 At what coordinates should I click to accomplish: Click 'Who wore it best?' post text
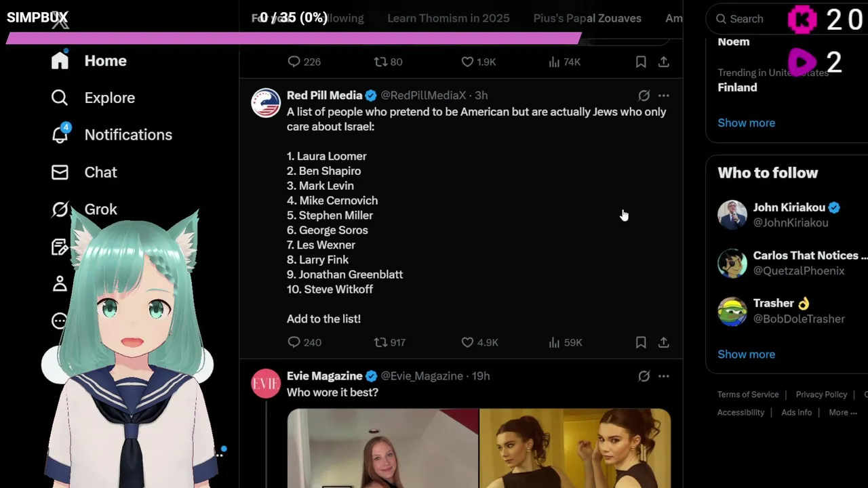coord(332,392)
